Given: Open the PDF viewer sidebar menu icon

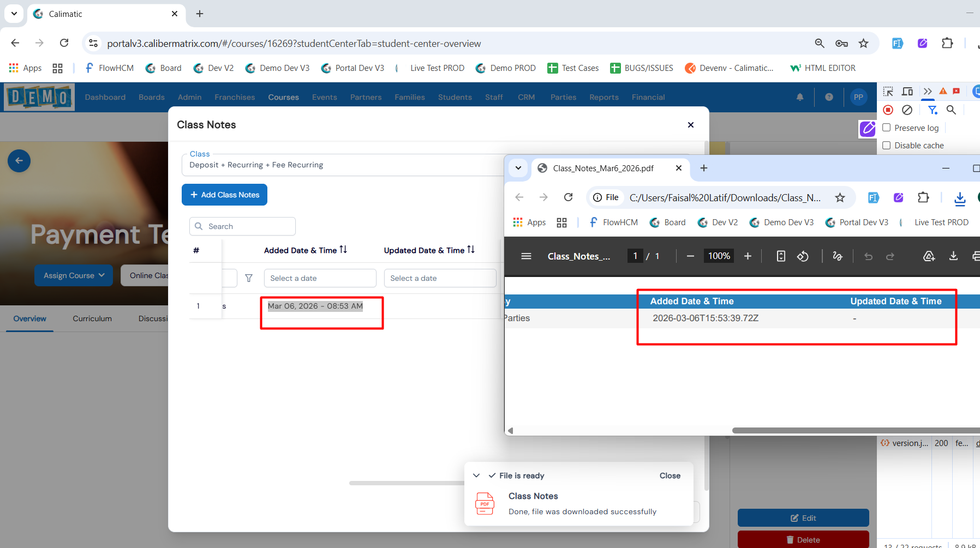Looking at the screenshot, I should point(526,256).
